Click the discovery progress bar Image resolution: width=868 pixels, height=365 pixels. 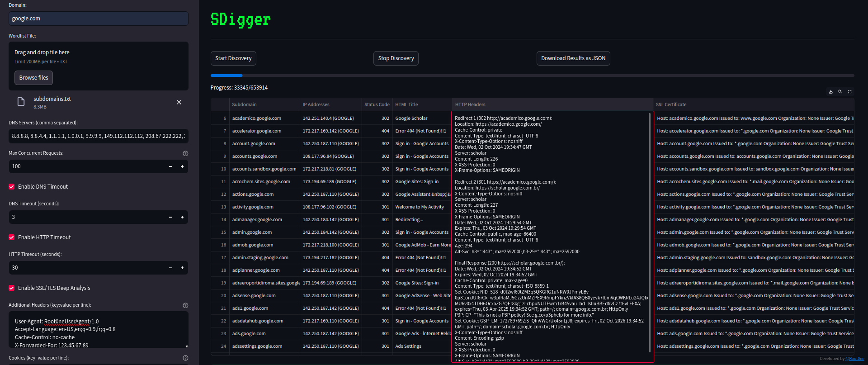pos(532,76)
